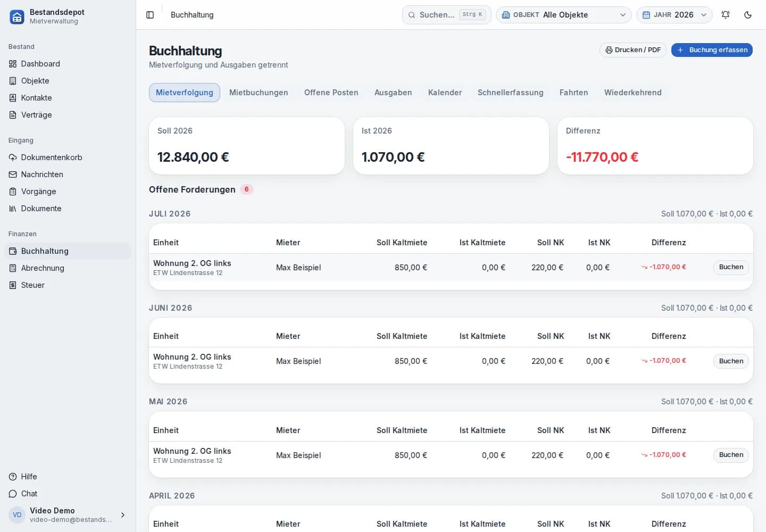
Task: Click the Buchhaltung breadcrumb title
Action: coord(192,15)
